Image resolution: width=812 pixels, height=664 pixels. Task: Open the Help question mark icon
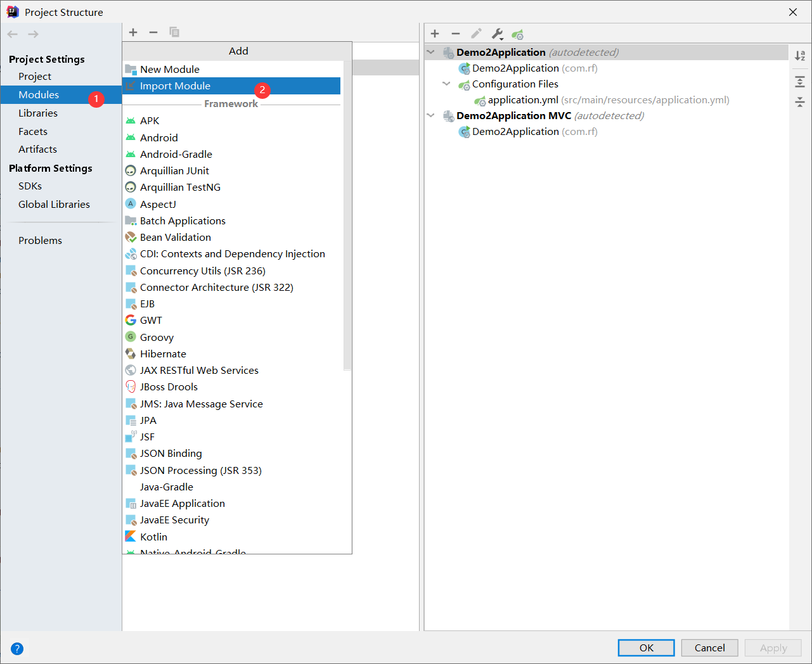coord(17,648)
